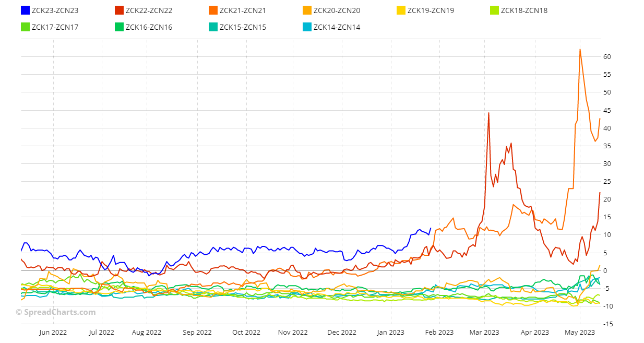Toggle visibility of ZCK17-ZCN17 legend label
Viewport: 644px width, 343px height.
[55, 27]
